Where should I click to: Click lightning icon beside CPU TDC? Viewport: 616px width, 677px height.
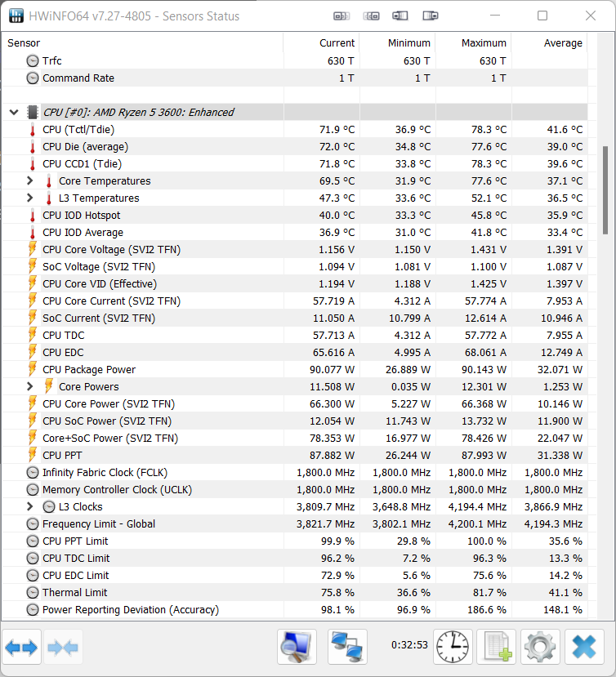(x=33, y=335)
